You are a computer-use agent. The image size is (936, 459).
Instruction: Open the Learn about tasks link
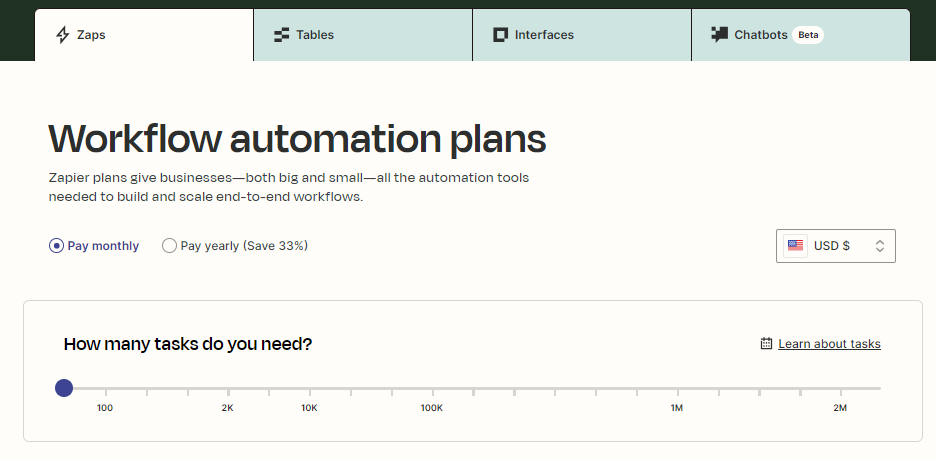pos(829,344)
